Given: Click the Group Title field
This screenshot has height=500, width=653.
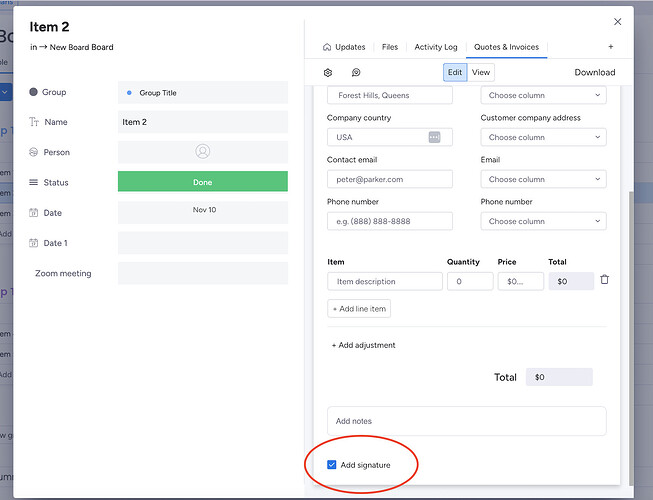Looking at the screenshot, I should click(x=203, y=92).
